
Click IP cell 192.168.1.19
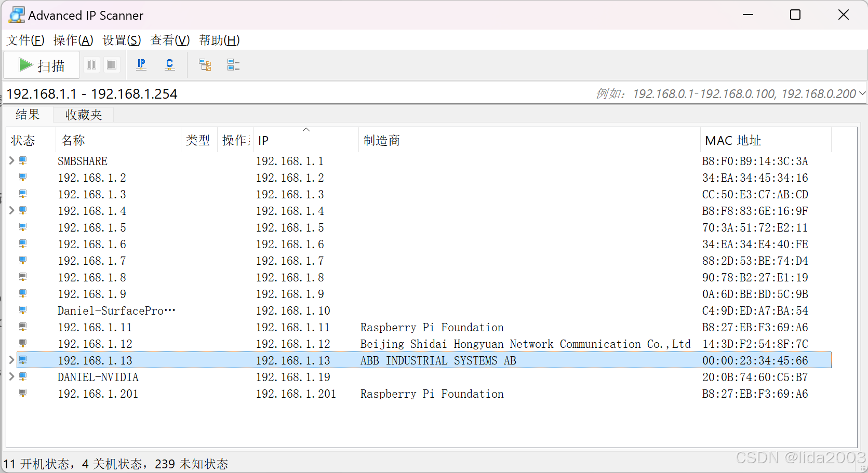coord(293,377)
